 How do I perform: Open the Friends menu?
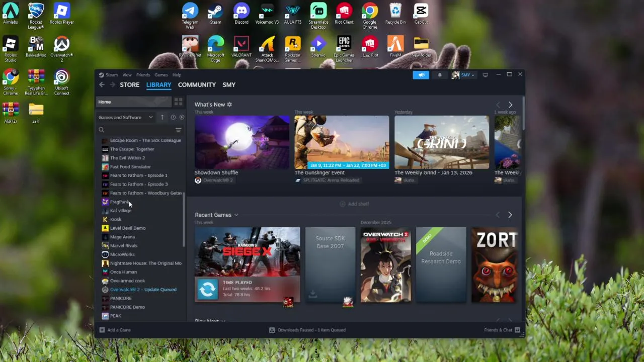coord(143,75)
